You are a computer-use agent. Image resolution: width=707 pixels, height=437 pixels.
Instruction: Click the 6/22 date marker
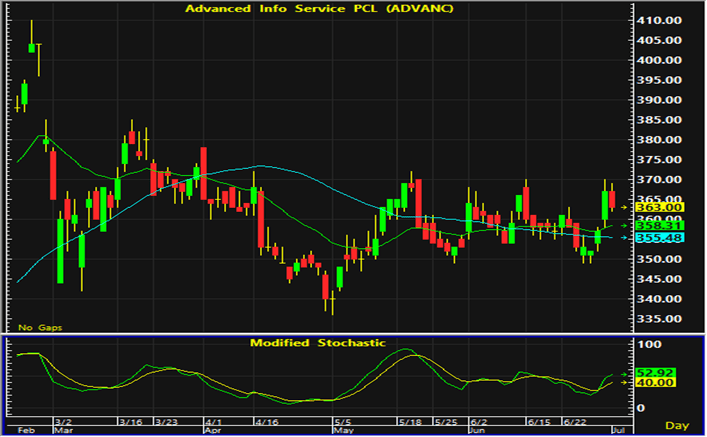point(575,422)
